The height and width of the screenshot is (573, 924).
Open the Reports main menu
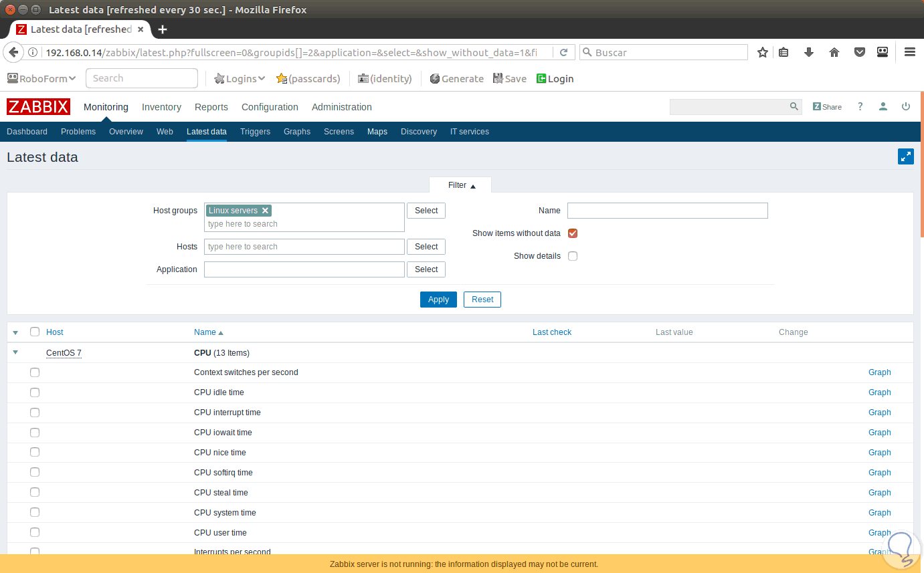coord(211,107)
